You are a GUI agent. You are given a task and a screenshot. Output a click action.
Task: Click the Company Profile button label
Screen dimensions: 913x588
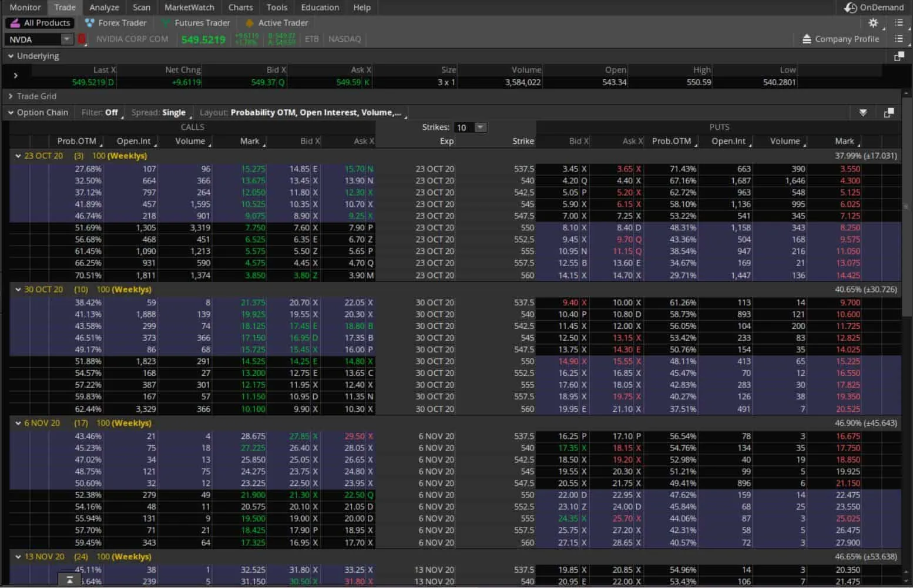point(847,39)
